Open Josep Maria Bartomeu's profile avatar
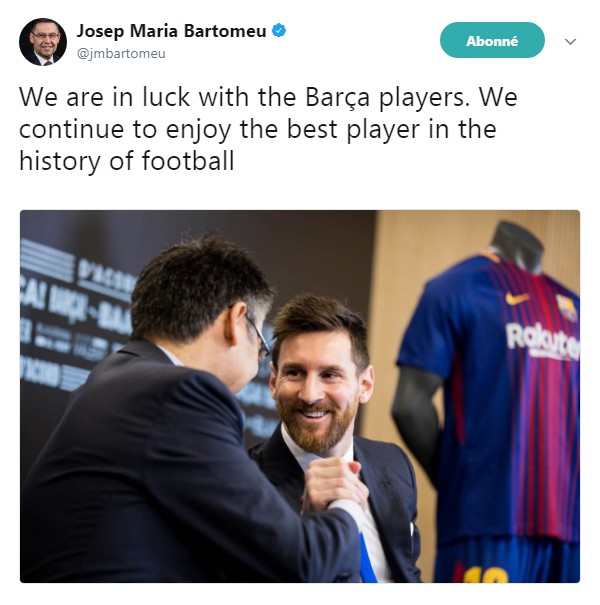Image resolution: width=600 pixels, height=605 pixels. pos(43,42)
